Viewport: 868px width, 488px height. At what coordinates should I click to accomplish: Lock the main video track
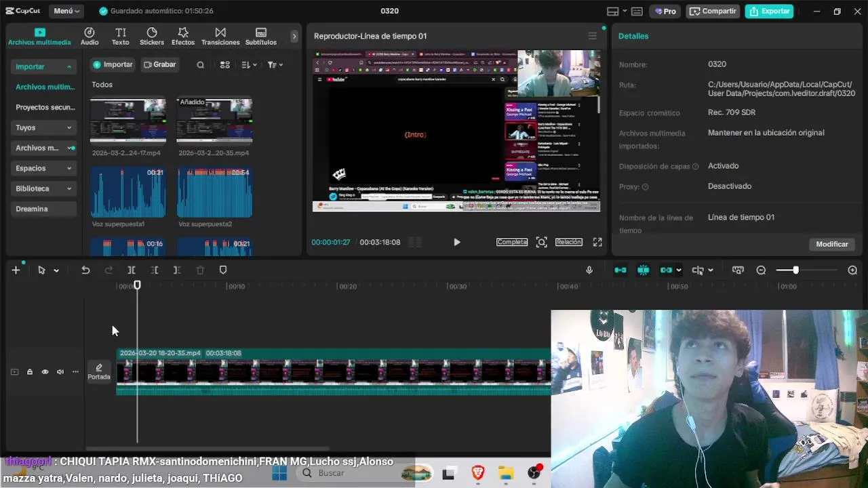30,371
